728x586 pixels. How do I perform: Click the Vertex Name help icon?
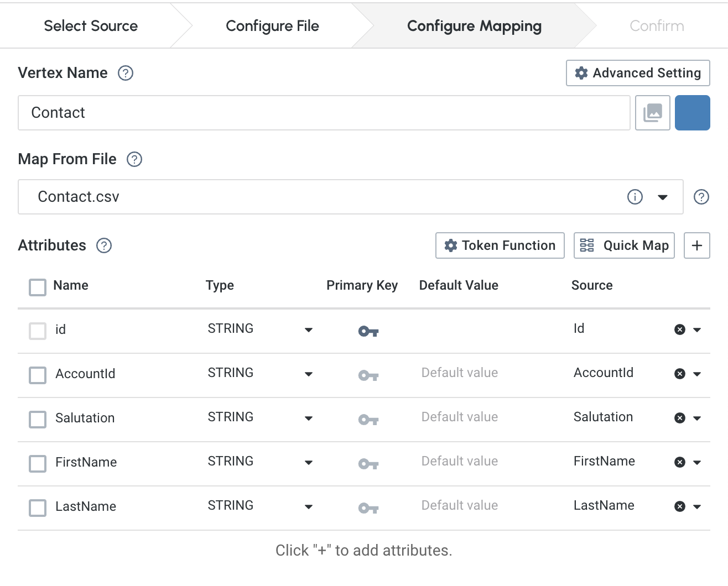click(x=124, y=72)
